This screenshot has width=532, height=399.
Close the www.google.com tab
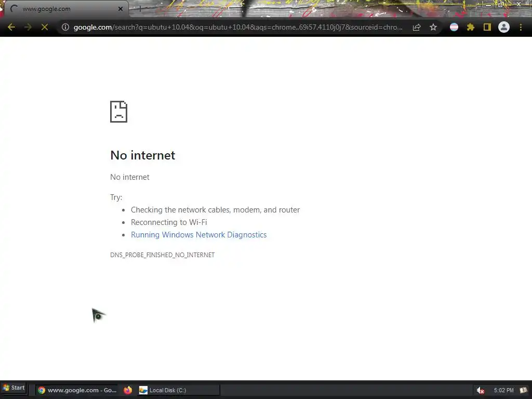[x=121, y=9]
